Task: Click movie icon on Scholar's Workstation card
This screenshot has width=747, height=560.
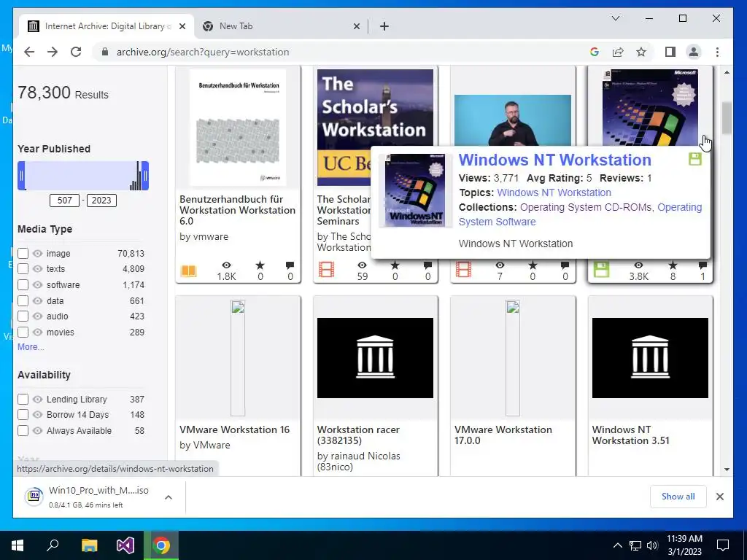Action: [x=326, y=270]
